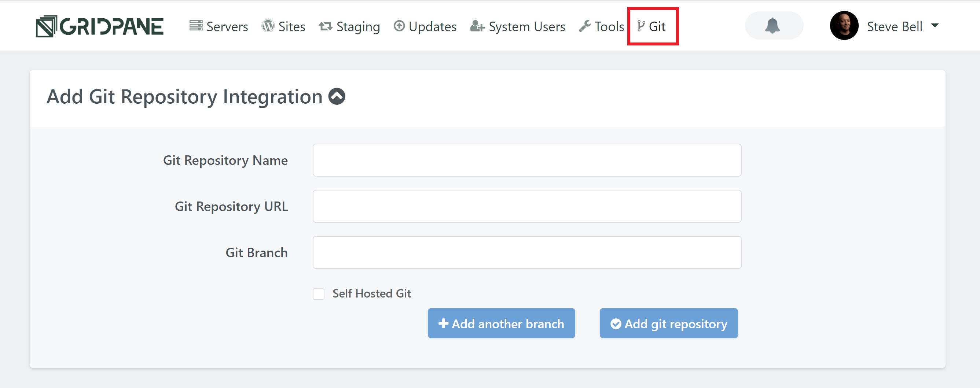
Task: Open the Steve Bell account dropdown
Action: (x=894, y=26)
